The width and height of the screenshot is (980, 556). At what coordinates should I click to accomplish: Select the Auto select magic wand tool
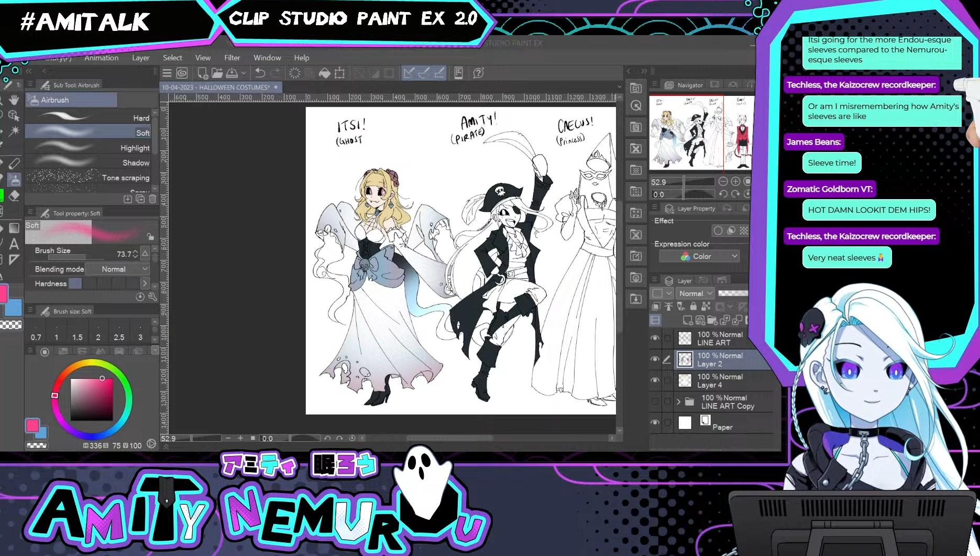point(14,130)
